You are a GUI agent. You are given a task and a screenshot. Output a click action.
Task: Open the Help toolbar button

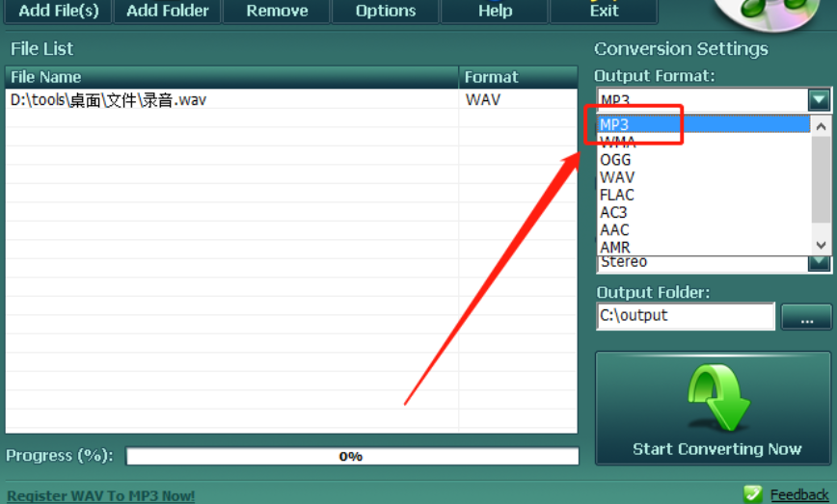[x=495, y=12]
